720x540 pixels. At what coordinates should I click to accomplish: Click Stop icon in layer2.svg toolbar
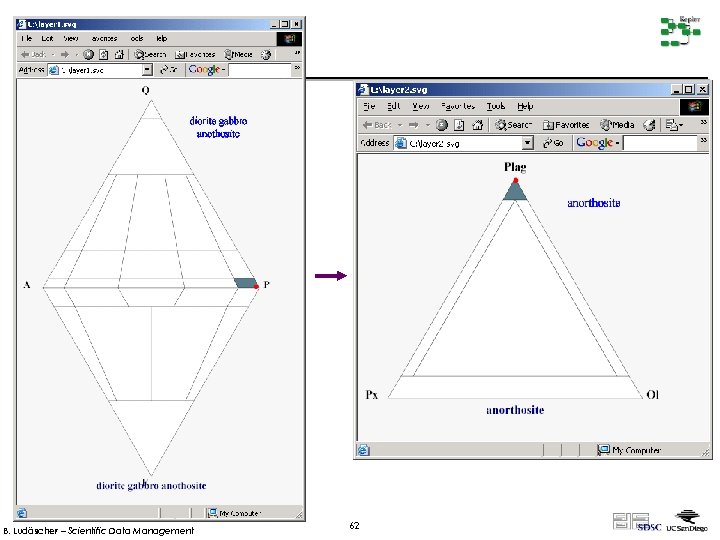(x=442, y=124)
